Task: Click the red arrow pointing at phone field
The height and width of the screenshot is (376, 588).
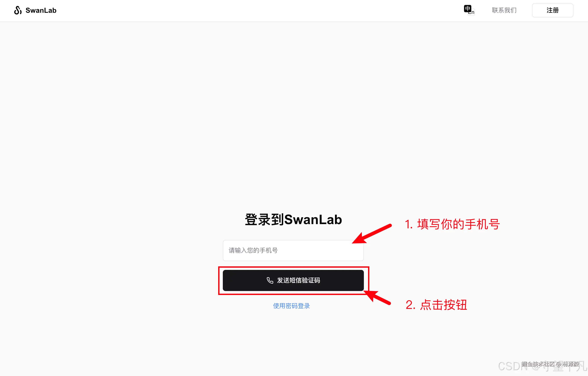Action: coord(372,234)
